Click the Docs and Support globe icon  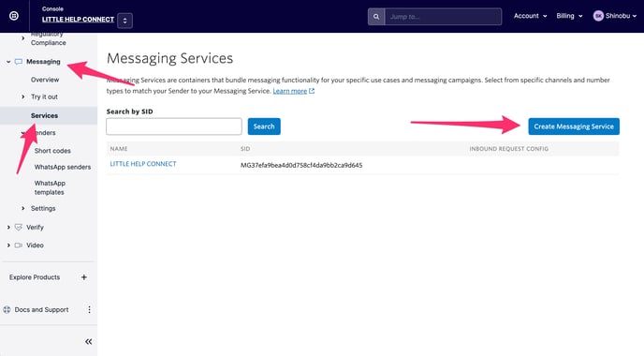point(7,310)
